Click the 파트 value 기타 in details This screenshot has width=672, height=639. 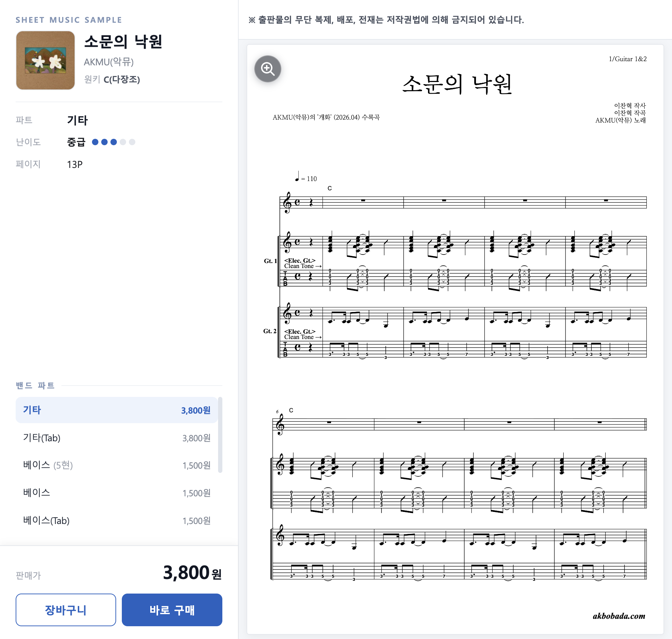[77, 120]
